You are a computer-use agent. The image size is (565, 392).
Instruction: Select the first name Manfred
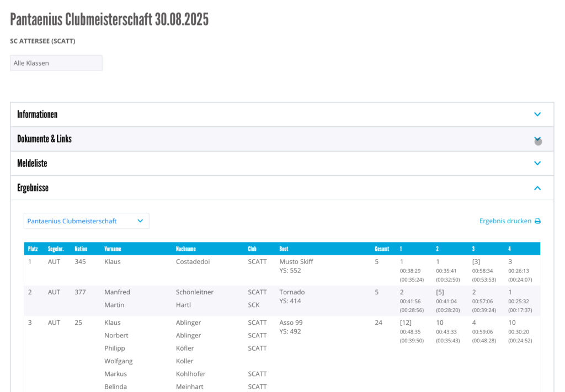(117, 292)
